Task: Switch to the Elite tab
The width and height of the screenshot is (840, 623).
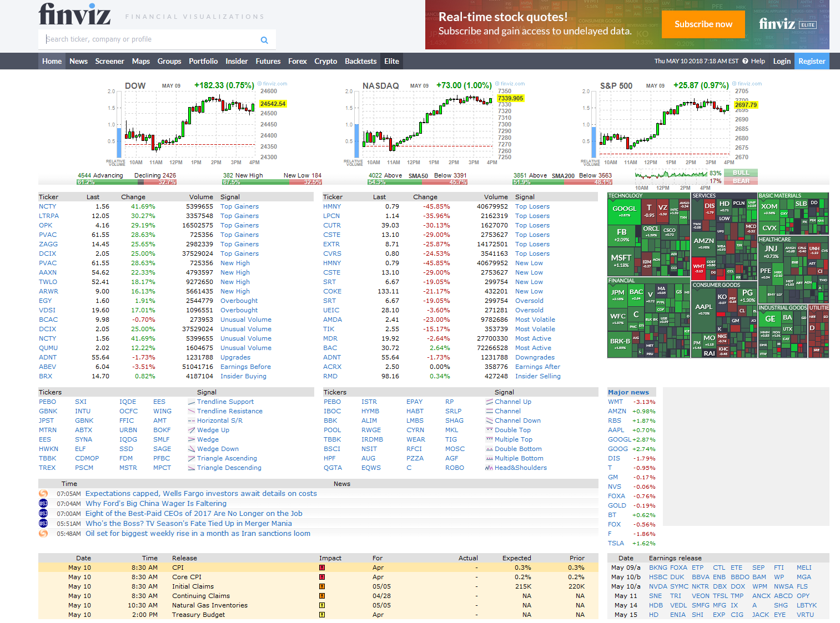Action: (392, 61)
